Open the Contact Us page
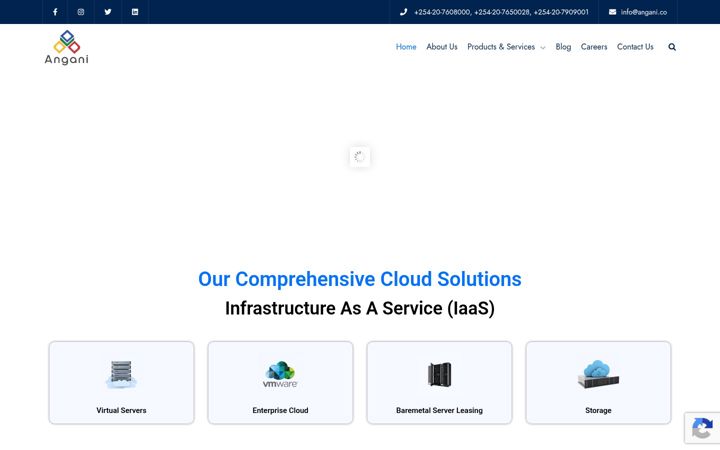Image resolution: width=720 pixels, height=450 pixels. pyautogui.click(x=635, y=47)
